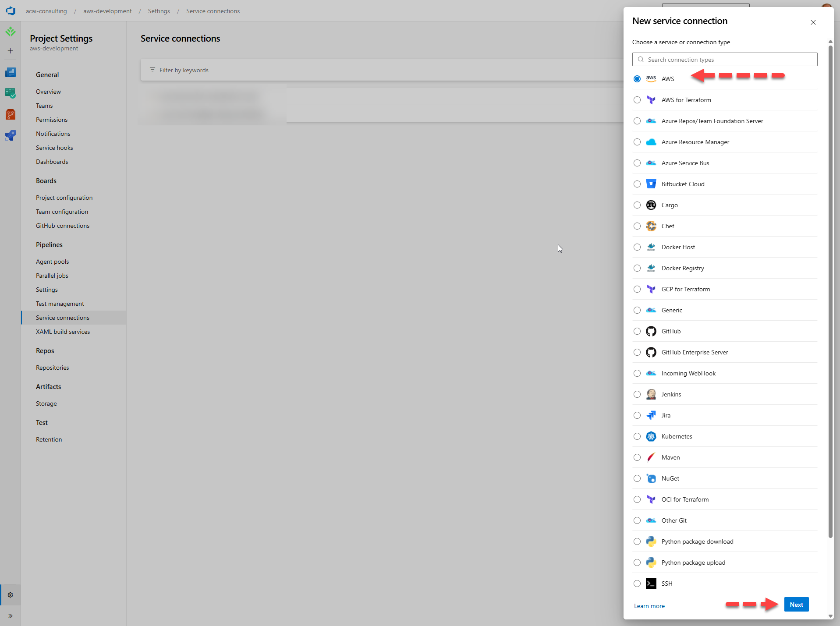Open the aws-development project icon in sidebar
The image size is (840, 626).
click(x=11, y=32)
